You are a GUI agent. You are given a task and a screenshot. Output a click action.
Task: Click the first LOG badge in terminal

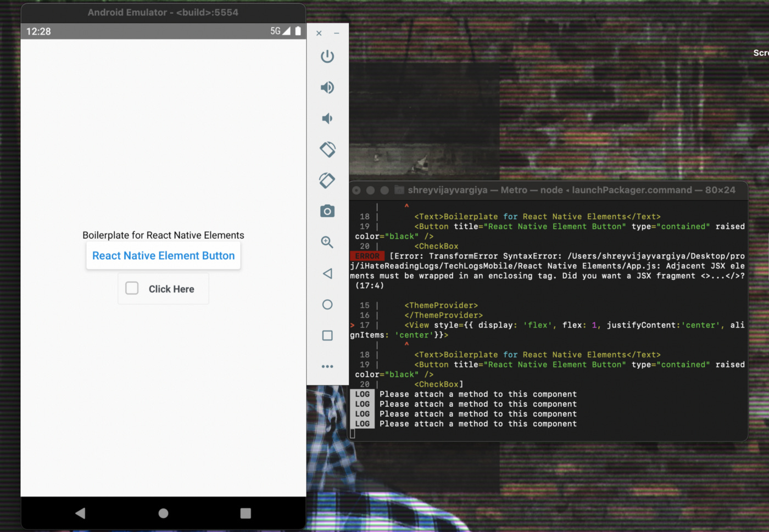tap(363, 394)
